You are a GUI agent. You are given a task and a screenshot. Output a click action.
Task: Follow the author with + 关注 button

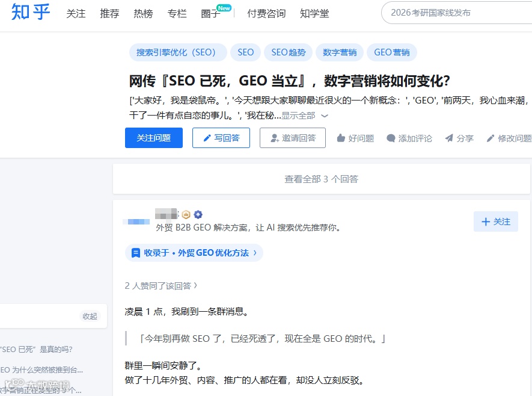pos(496,221)
